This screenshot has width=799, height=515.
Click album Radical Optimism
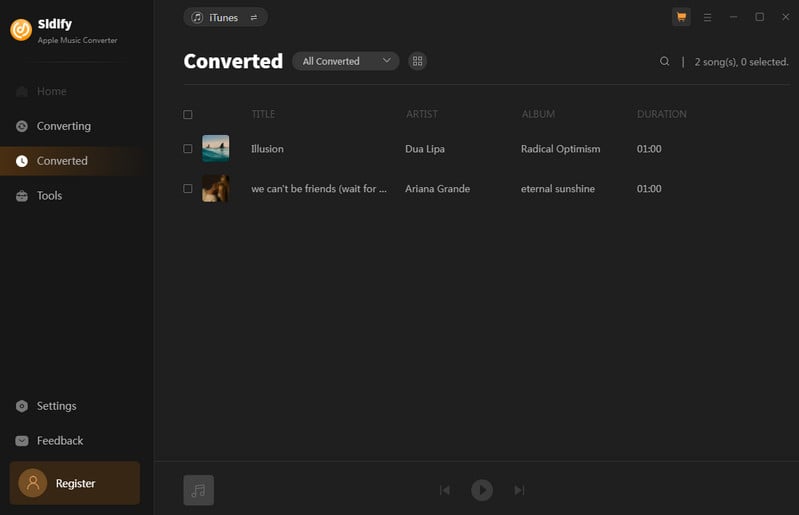coord(560,149)
